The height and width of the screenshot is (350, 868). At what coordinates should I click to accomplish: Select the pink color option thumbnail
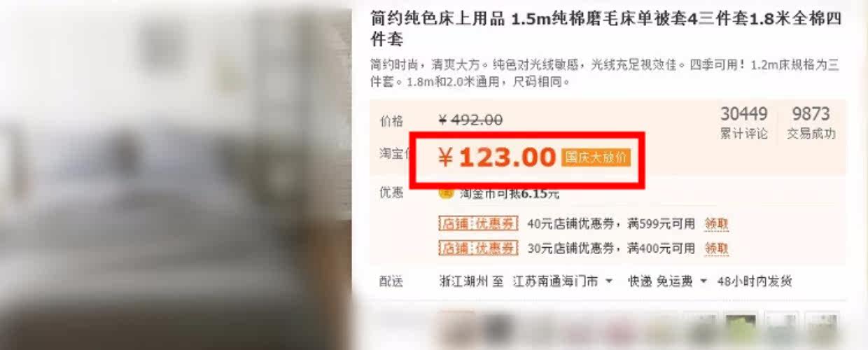(x=620, y=330)
